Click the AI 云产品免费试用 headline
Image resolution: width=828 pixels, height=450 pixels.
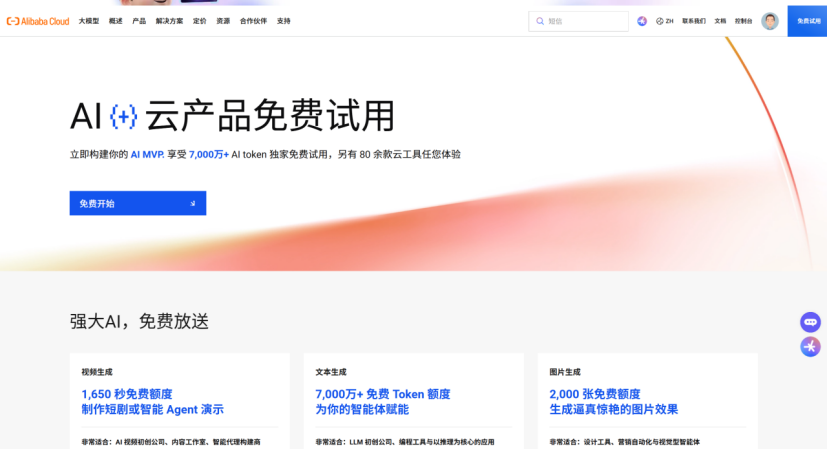click(232, 115)
